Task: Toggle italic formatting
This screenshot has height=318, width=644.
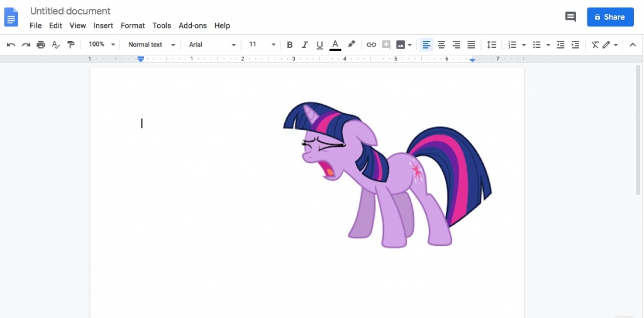Action: (304, 45)
